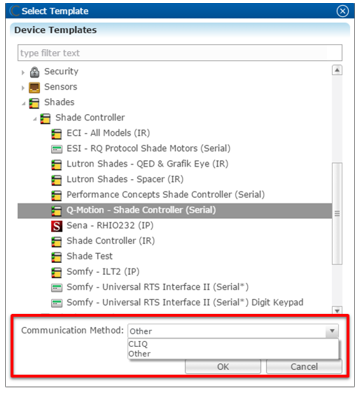
Task: Confirm selection with the OK button
Action: tap(223, 366)
